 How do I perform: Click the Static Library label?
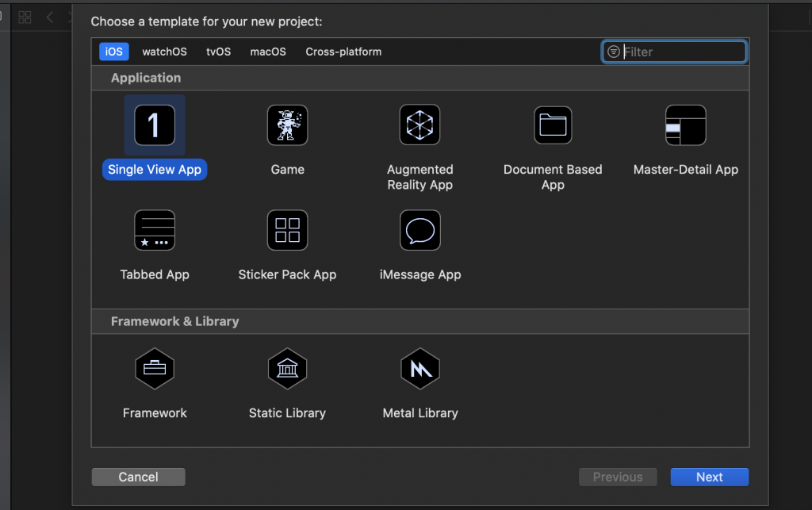[x=287, y=413]
